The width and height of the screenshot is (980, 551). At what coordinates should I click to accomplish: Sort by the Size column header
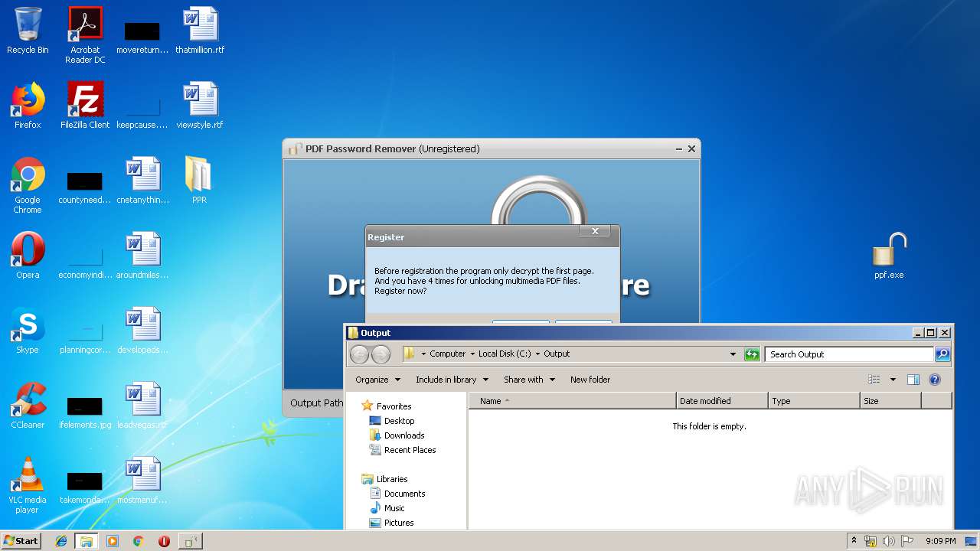(890, 401)
